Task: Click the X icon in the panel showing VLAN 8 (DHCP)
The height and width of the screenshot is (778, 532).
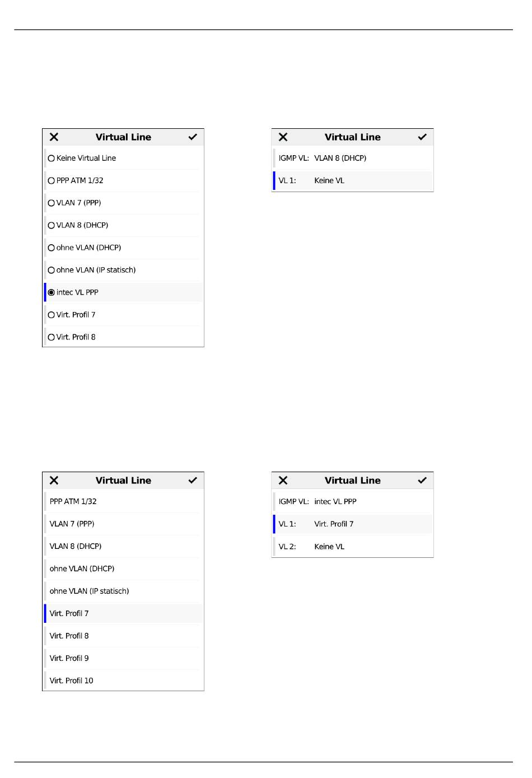Action: point(283,137)
